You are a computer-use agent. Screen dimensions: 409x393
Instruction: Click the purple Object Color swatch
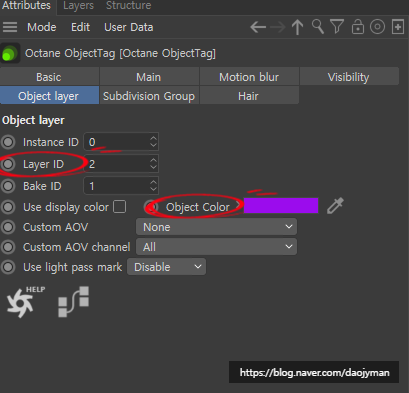click(x=281, y=206)
